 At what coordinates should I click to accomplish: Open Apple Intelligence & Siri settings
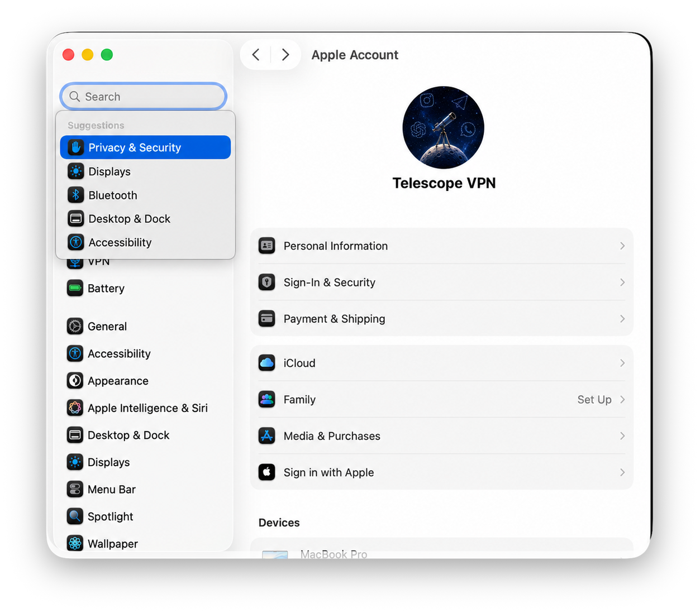tap(144, 408)
